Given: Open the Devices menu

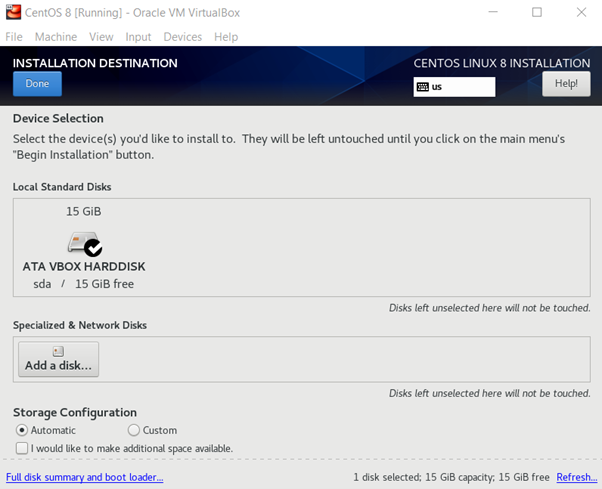Looking at the screenshot, I should (182, 37).
